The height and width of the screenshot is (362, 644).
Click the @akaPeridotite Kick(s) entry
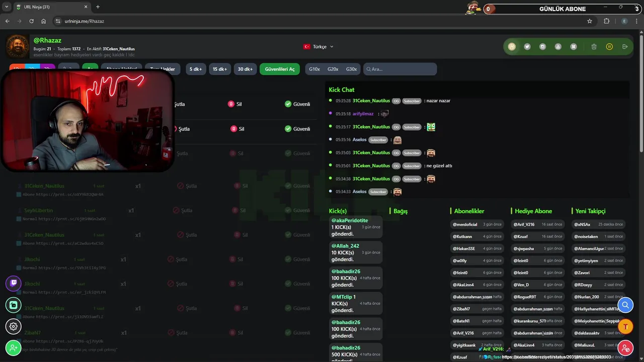point(356,227)
